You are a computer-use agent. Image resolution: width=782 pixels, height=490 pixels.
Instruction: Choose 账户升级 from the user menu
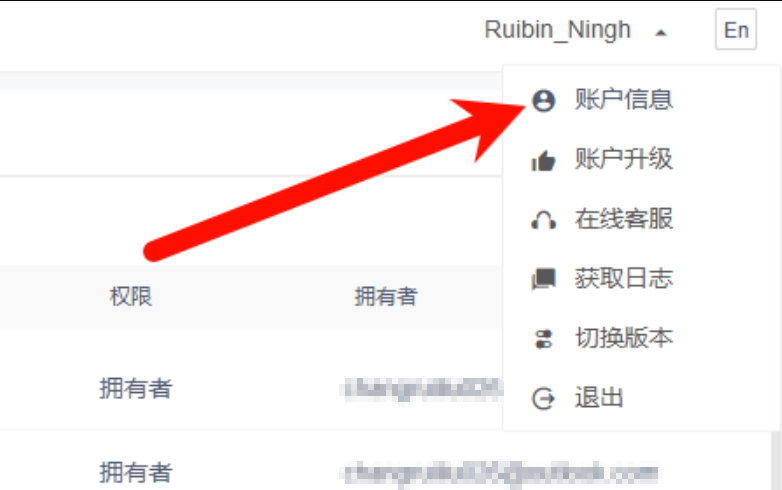[624, 160]
